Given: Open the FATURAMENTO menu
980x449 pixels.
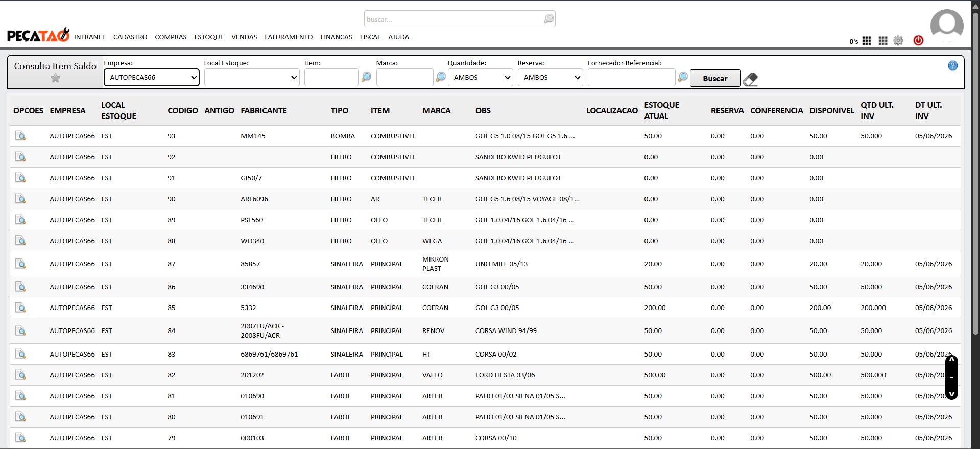Looking at the screenshot, I should (x=289, y=37).
